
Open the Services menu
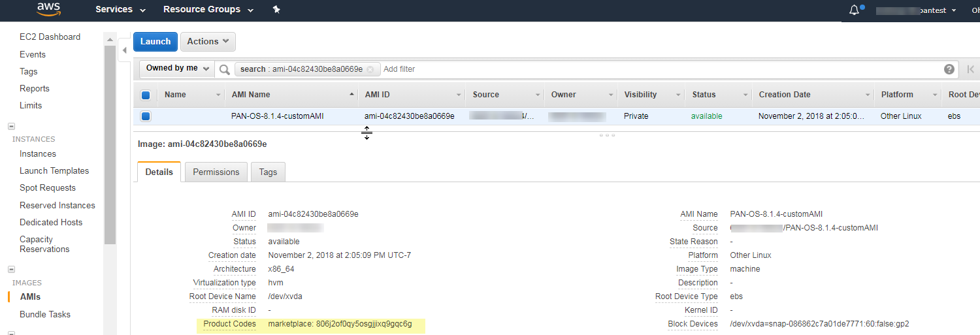pos(120,10)
